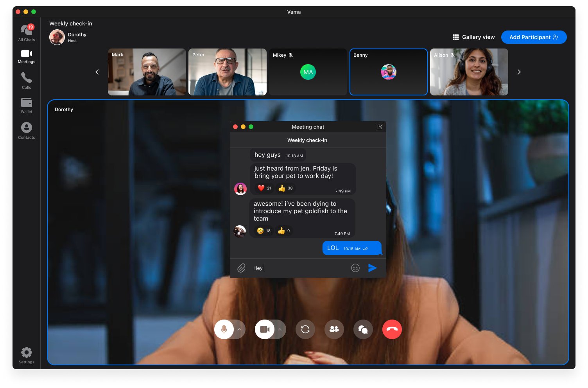Switch to Gallery view

point(473,37)
